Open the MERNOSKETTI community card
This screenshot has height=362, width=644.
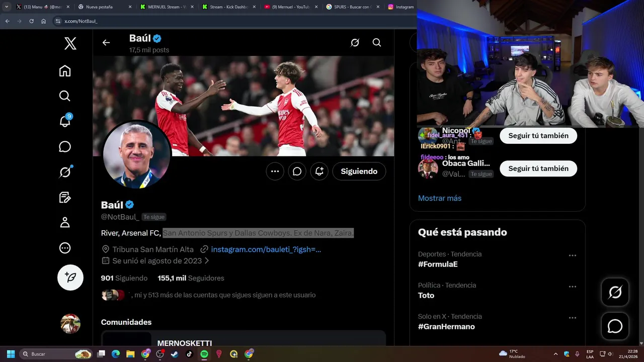click(244, 339)
